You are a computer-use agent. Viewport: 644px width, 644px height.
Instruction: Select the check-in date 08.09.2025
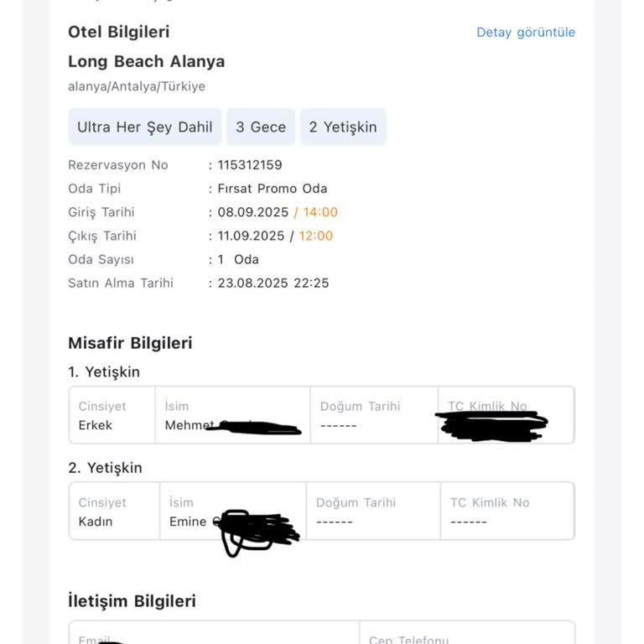coord(253,212)
